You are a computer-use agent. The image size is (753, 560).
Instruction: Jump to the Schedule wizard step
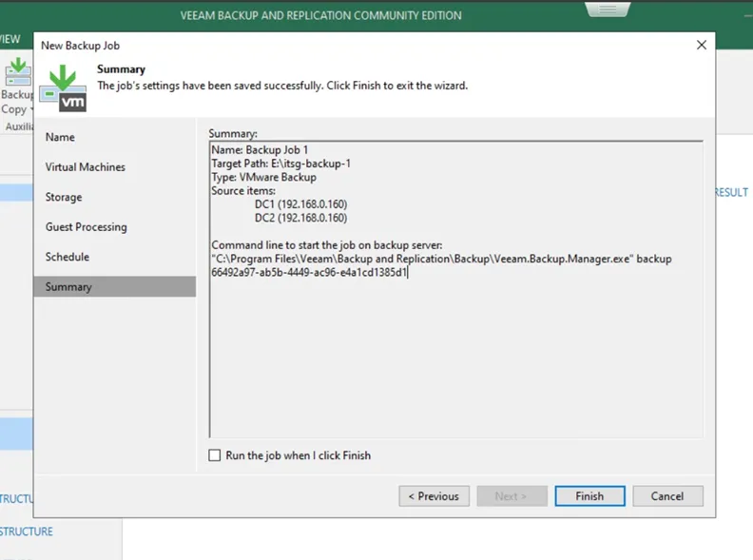click(x=67, y=257)
